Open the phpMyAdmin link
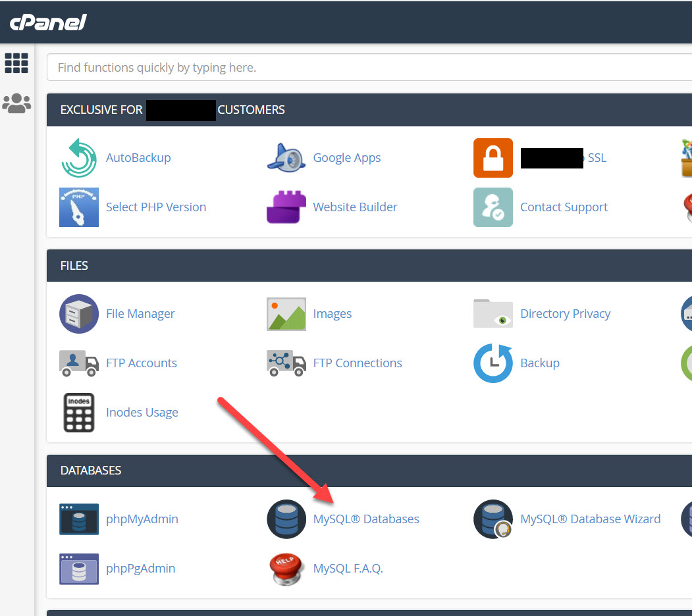This screenshot has width=692, height=616. point(142,519)
